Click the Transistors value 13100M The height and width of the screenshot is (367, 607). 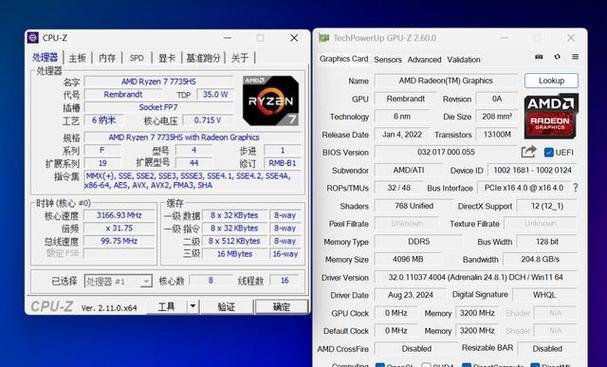tap(497, 134)
